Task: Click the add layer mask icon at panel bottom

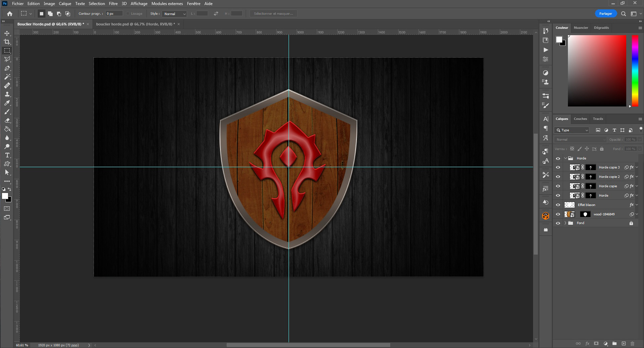Action: [596, 343]
